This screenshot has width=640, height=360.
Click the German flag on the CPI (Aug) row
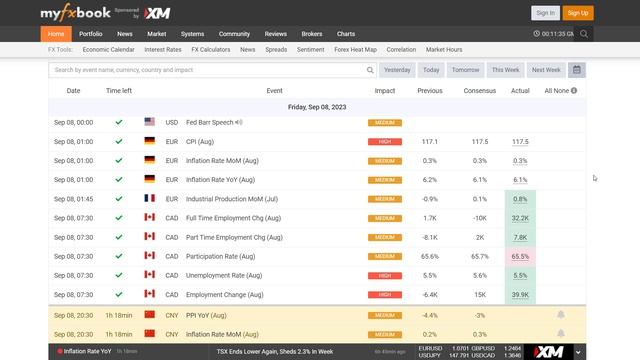pos(149,141)
